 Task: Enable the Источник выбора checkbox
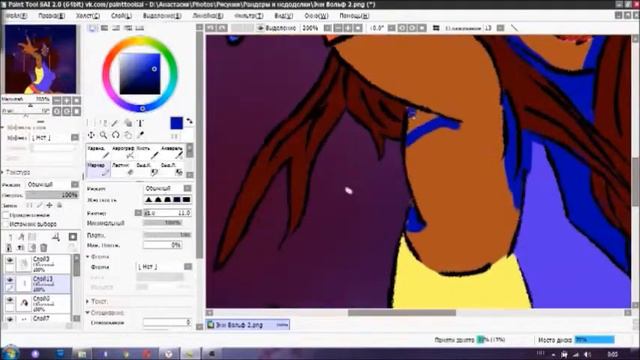(x=6, y=224)
